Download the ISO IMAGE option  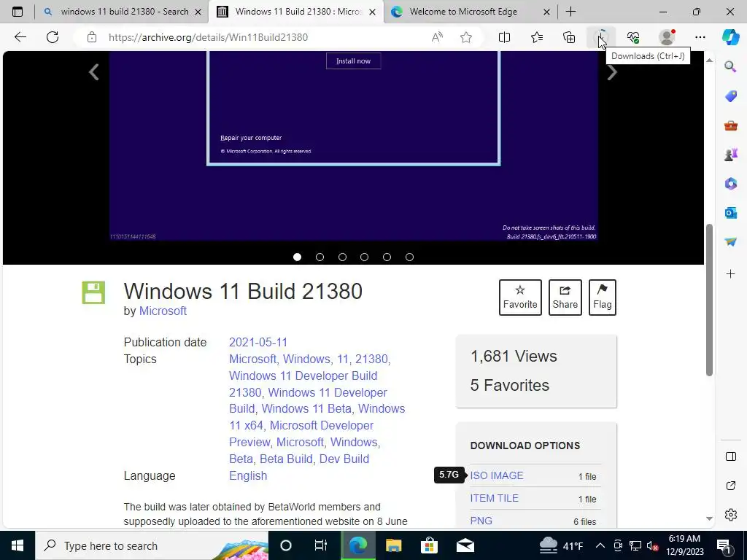click(x=496, y=475)
